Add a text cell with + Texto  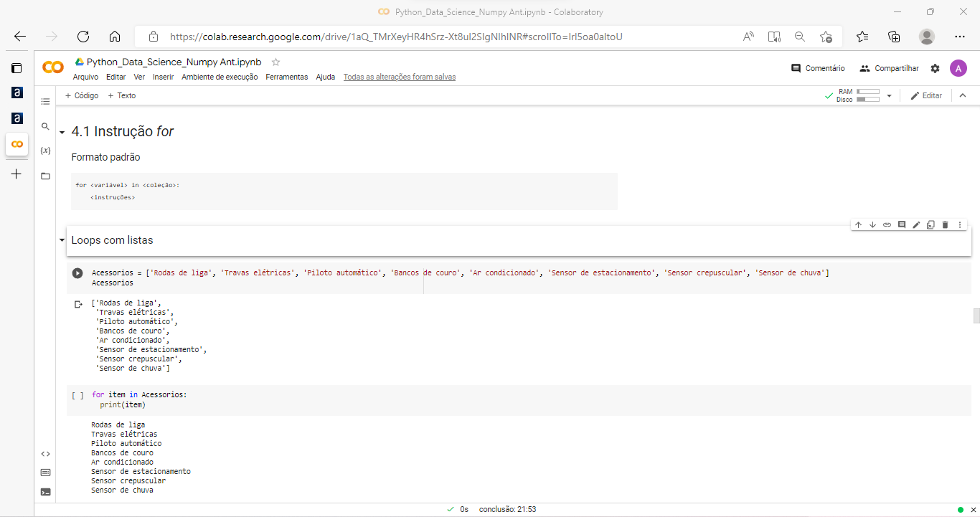point(122,95)
